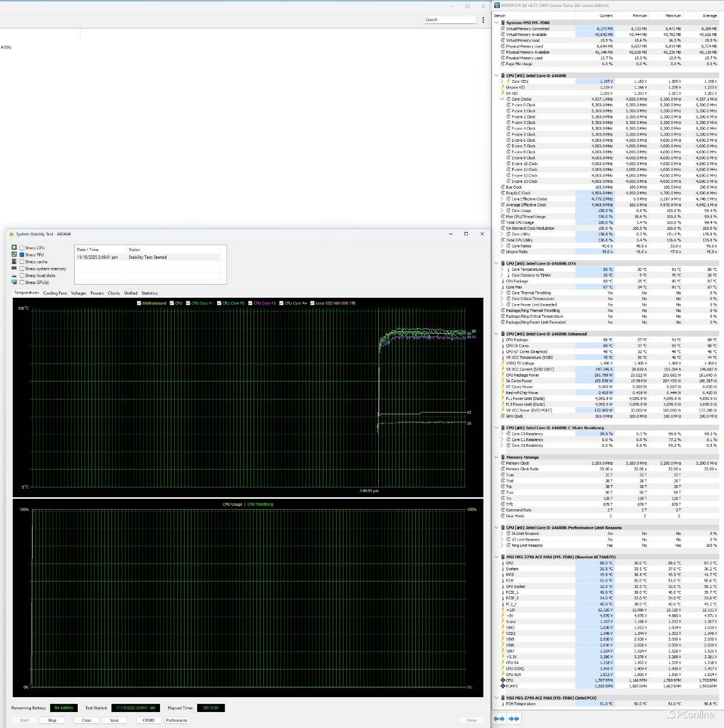This screenshot has width=724, height=728.
Task: Click the Preferences button
Action: [176, 720]
